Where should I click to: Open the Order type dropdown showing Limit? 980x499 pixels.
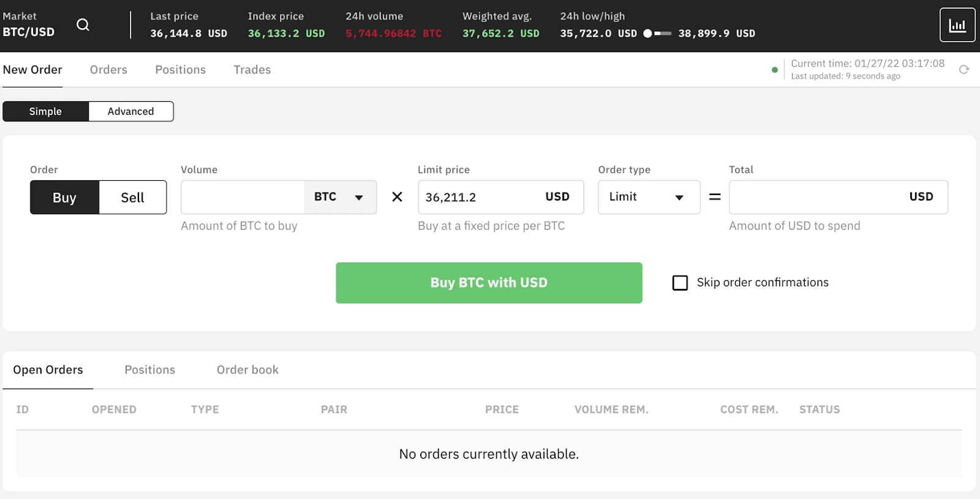pyautogui.click(x=649, y=197)
